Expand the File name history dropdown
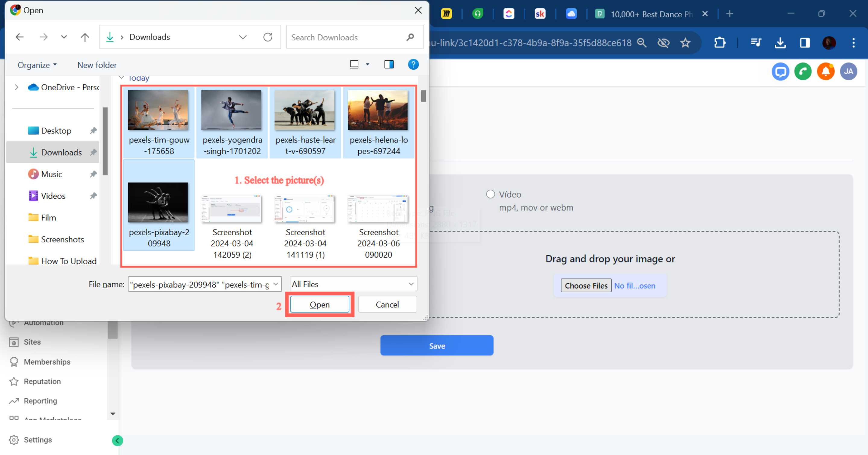 tap(276, 284)
